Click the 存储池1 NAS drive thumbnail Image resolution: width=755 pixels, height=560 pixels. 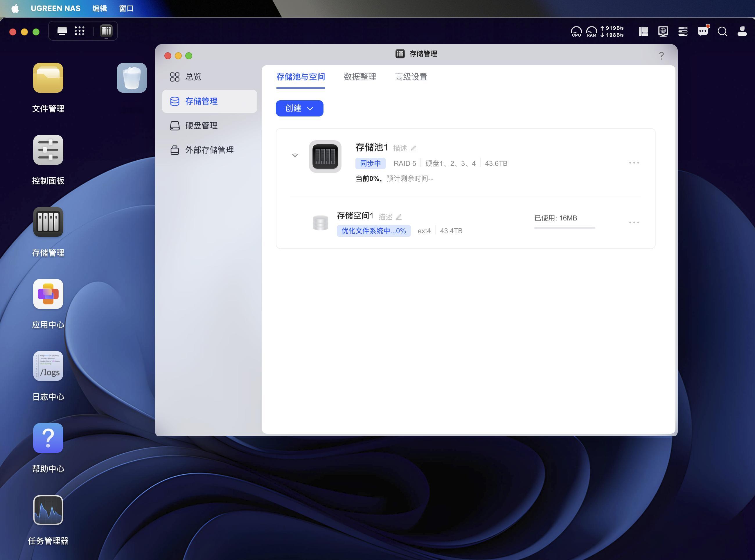pyautogui.click(x=325, y=157)
